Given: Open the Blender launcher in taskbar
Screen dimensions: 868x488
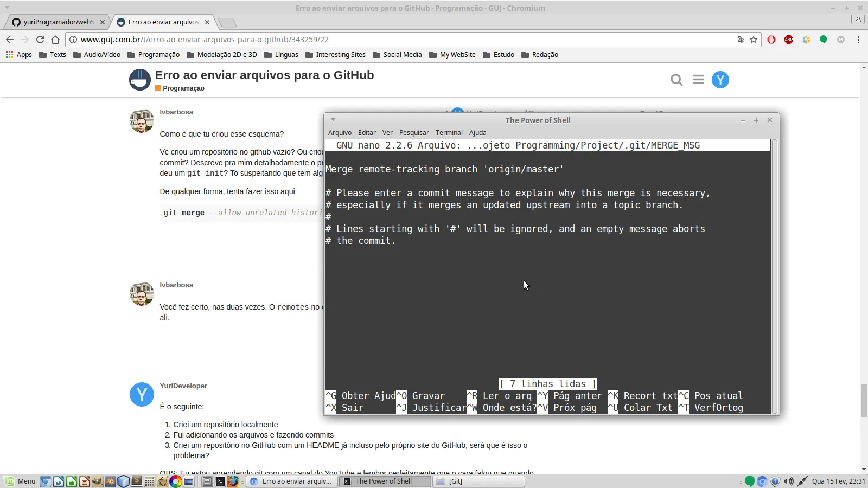Looking at the screenshot, I should click(x=111, y=481).
